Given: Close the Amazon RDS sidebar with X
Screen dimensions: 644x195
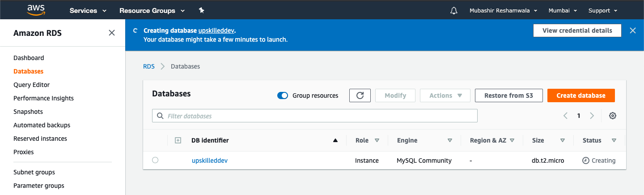Looking at the screenshot, I should pyautogui.click(x=112, y=33).
